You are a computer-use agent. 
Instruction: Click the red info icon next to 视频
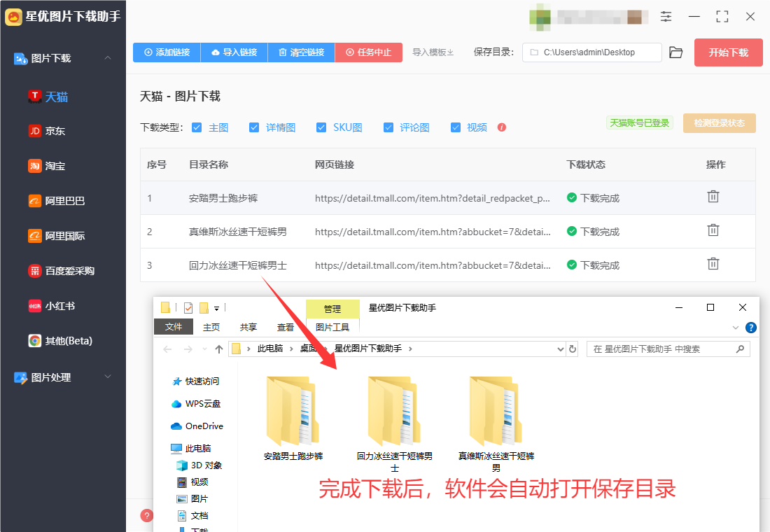pyautogui.click(x=501, y=127)
